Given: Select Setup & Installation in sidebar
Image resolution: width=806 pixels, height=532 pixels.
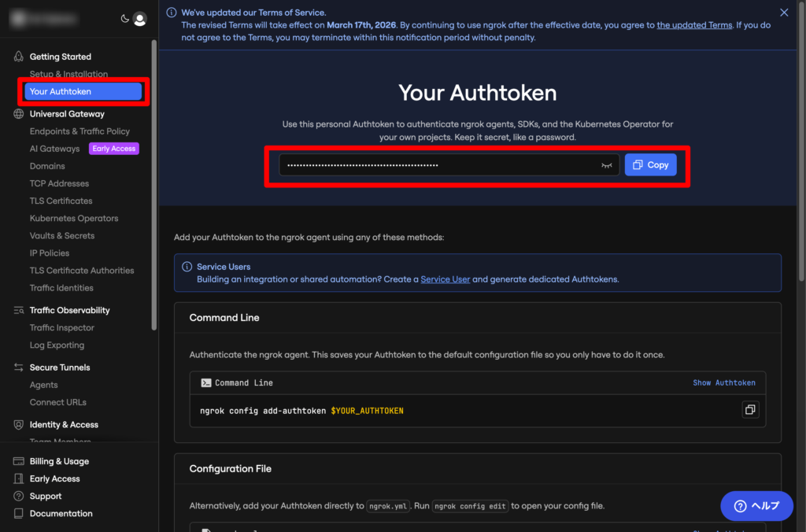Looking at the screenshot, I should click(x=68, y=74).
